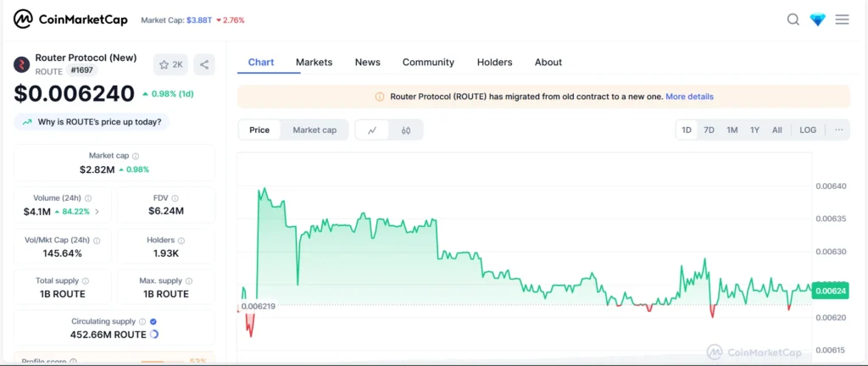Select 1Y time range

tap(754, 130)
